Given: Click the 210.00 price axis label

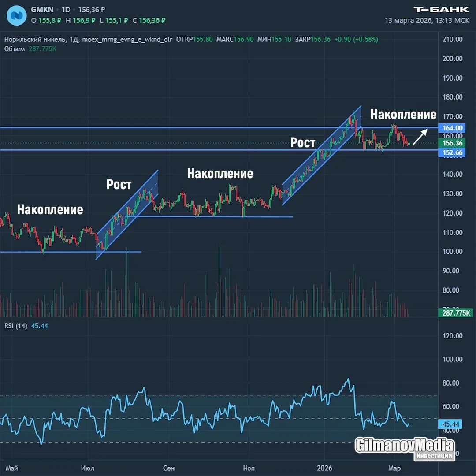Looking at the screenshot, I should (x=452, y=39).
